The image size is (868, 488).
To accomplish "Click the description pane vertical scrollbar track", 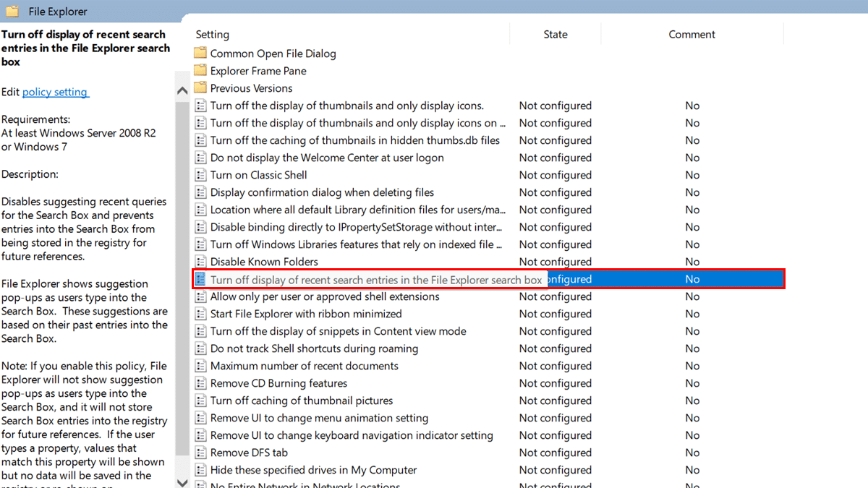I will tap(182, 289).
